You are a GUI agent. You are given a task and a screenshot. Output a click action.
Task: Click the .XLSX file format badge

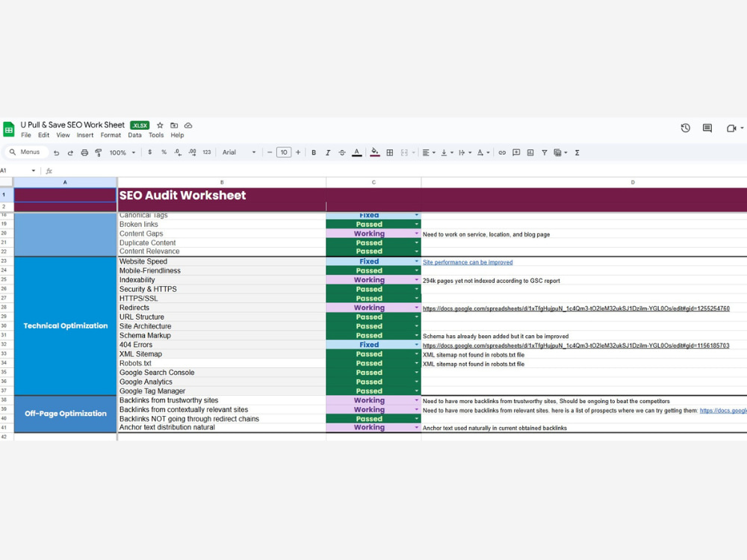140,125
